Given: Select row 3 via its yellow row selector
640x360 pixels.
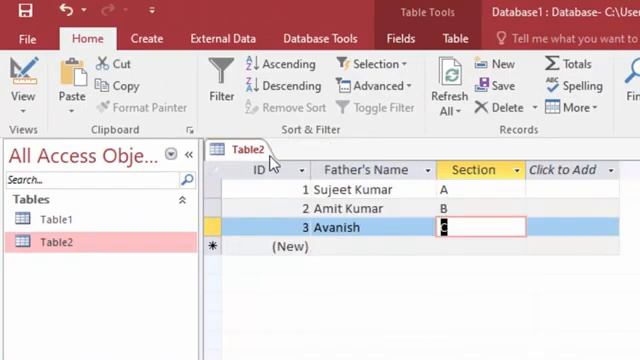Looking at the screenshot, I should point(213,227).
